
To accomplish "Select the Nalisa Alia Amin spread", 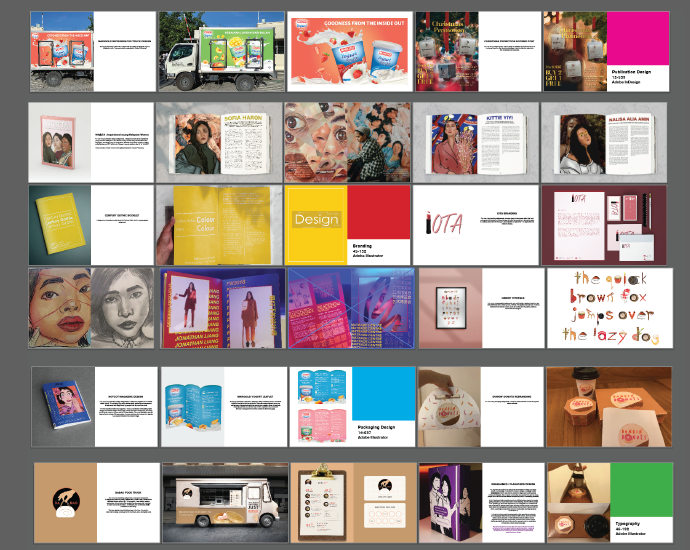I will click(605, 142).
